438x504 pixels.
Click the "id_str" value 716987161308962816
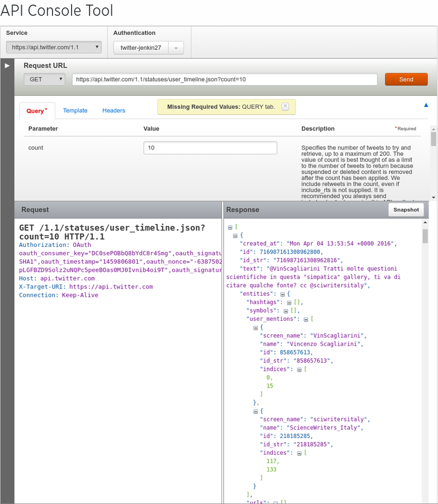tap(308, 260)
